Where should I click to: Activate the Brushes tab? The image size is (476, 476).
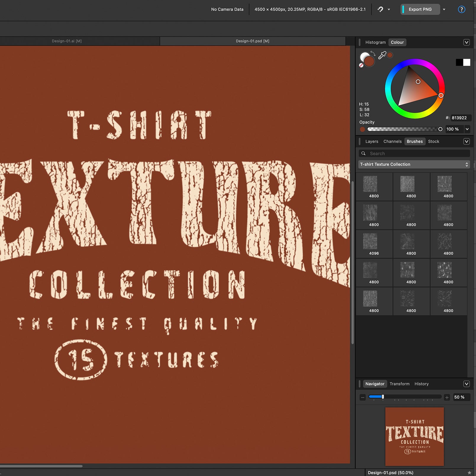pyautogui.click(x=414, y=141)
